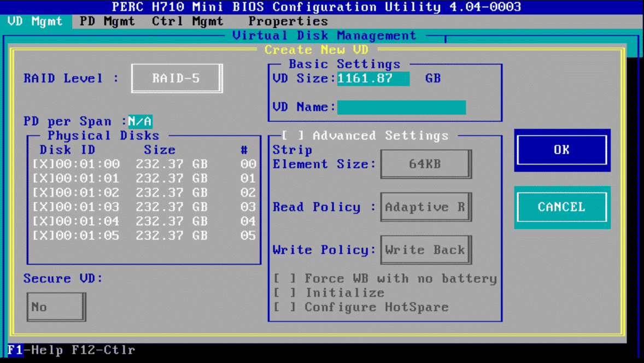The width and height of the screenshot is (644, 363).
Task: Switch to the PD Mgmt tab
Action: [107, 21]
